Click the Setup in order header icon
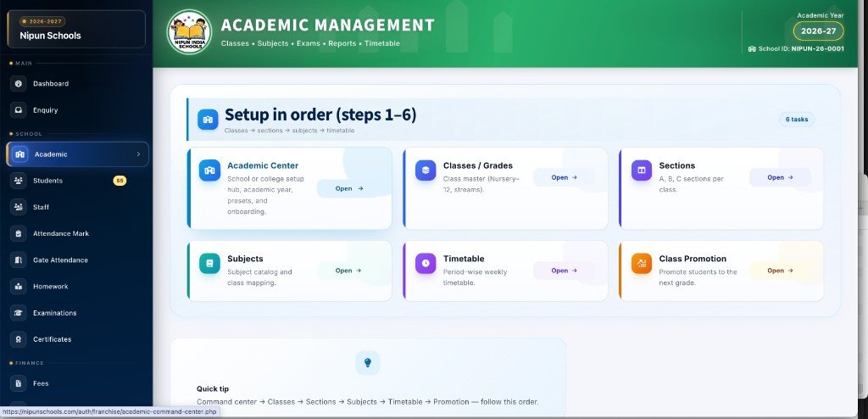The image size is (868, 419). pyautogui.click(x=209, y=119)
